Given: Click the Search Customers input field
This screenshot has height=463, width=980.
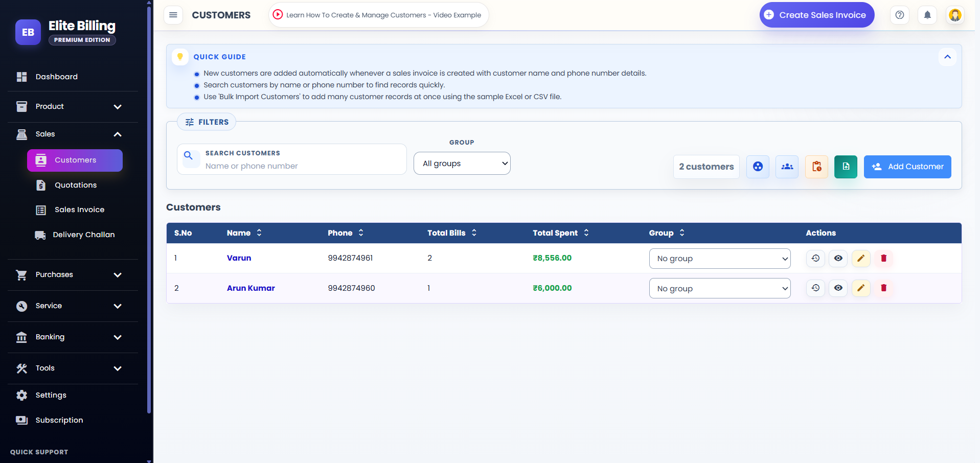Looking at the screenshot, I should [x=291, y=159].
